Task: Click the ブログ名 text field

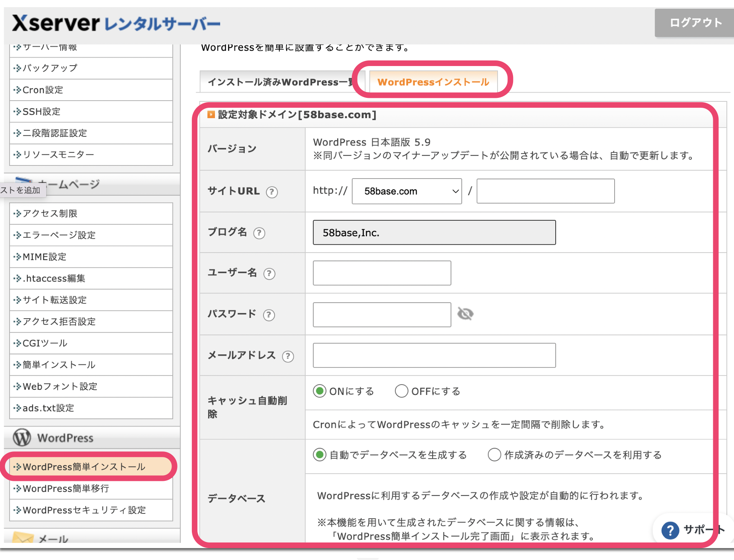Action: 434,233
